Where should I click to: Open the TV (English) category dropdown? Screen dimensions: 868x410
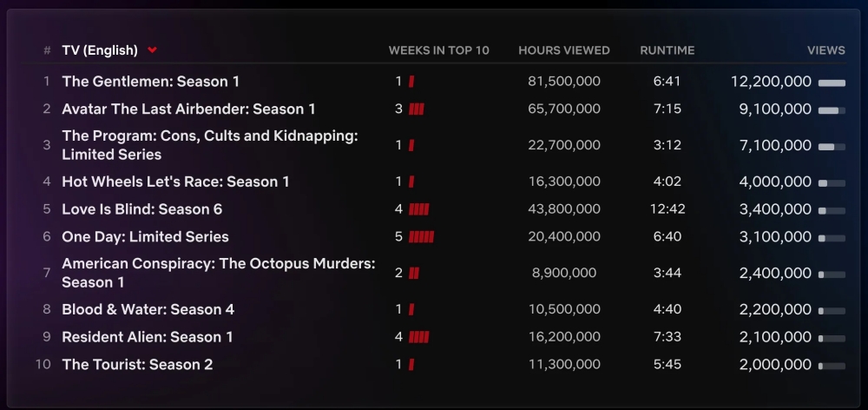coord(109,50)
